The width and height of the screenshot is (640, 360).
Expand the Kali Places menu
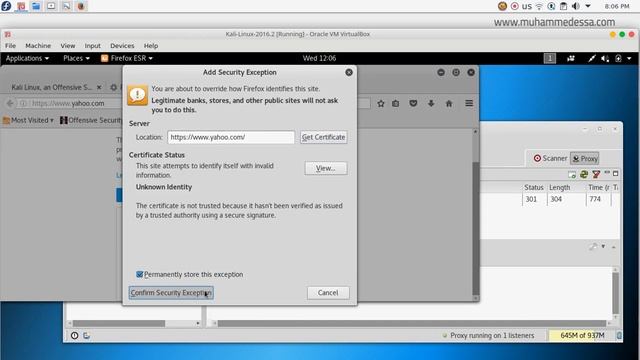click(76, 58)
